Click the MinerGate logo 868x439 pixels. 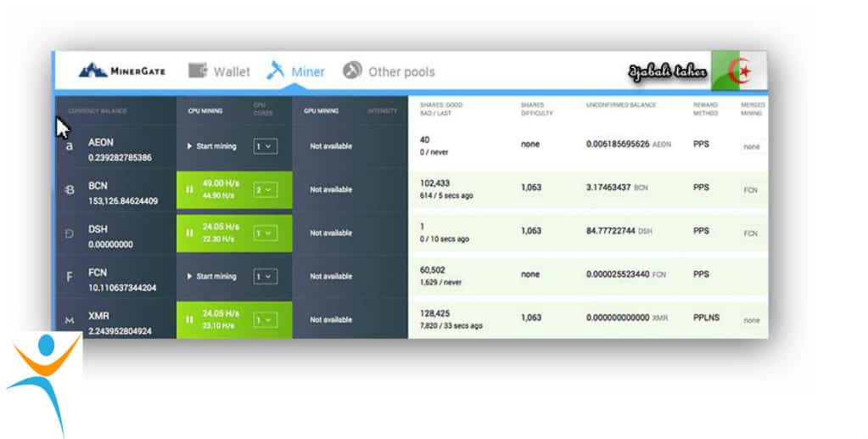coord(122,70)
